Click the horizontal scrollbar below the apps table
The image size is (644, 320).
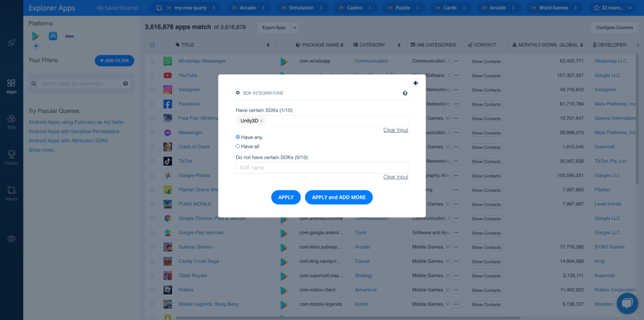(x=348, y=318)
